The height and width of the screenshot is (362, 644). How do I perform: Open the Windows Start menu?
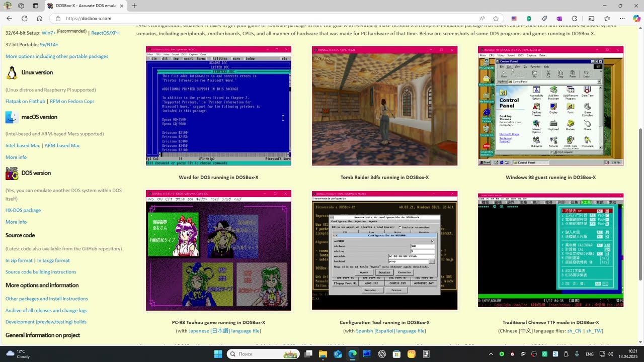pos(218,354)
